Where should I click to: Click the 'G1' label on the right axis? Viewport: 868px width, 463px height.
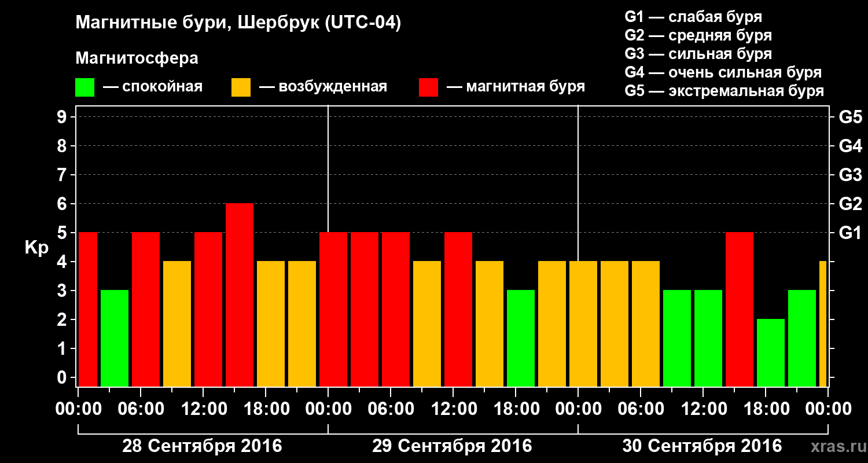[850, 233]
